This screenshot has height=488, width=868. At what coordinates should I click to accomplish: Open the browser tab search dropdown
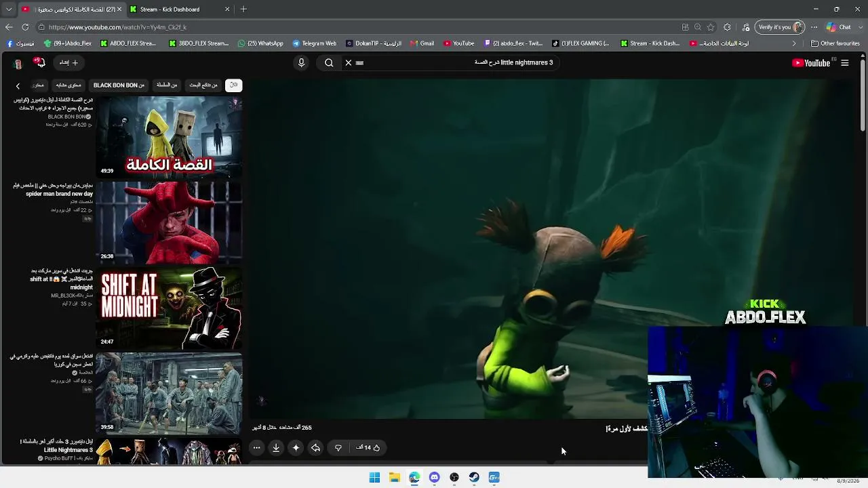click(x=9, y=9)
